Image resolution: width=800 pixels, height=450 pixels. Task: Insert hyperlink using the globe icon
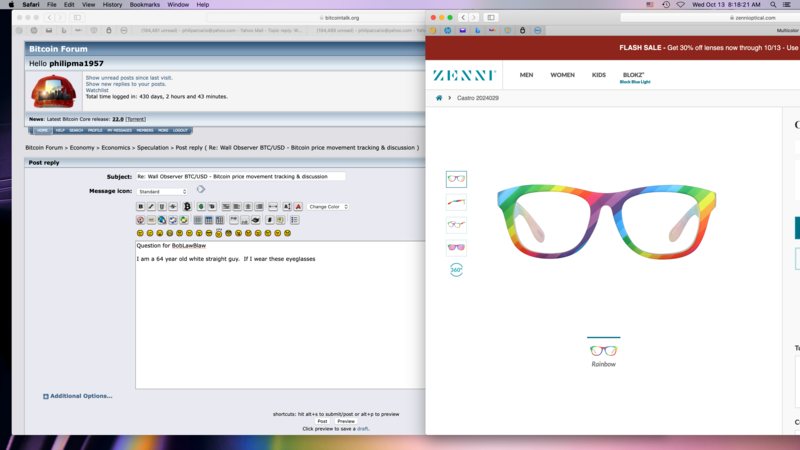tap(162, 220)
